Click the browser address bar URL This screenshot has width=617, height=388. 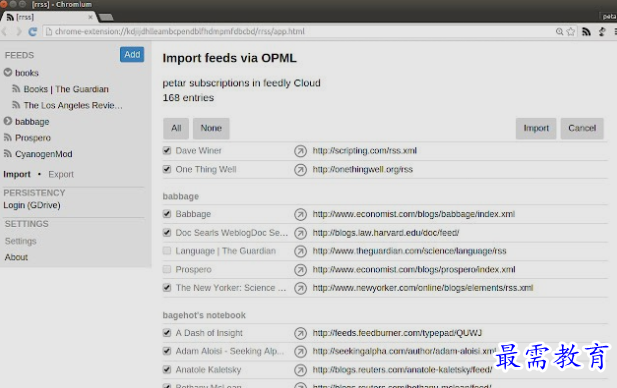180,31
